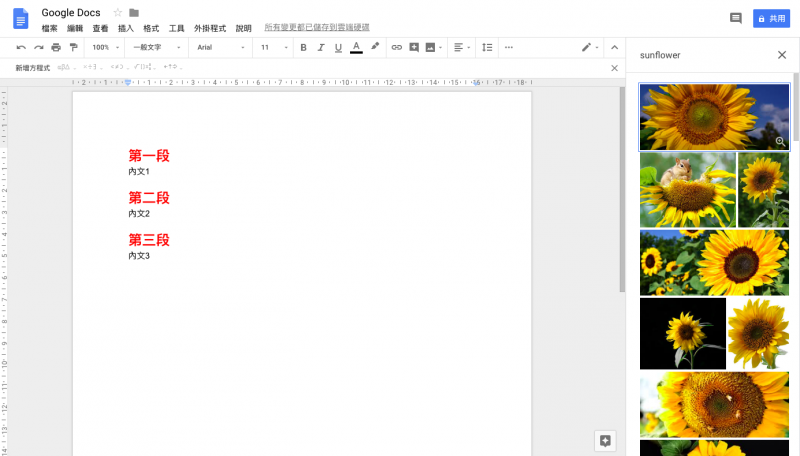Image resolution: width=800 pixels, height=456 pixels.
Task: Open the text color picker
Action: (x=356, y=47)
